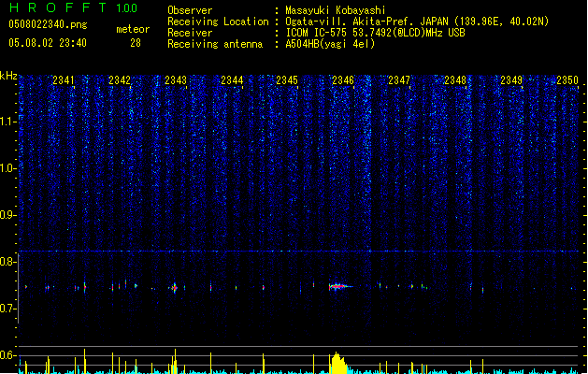Viewport: 588px width, 374px height.
Task: Click the Receiving Location value Ogata-vill. Akita-Pref.
Action: click(x=351, y=22)
